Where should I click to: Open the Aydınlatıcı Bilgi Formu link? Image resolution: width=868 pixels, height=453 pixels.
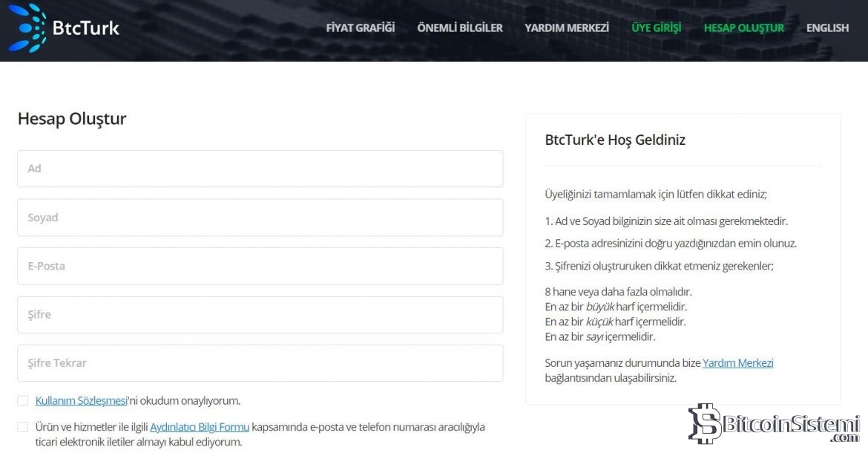point(199,427)
